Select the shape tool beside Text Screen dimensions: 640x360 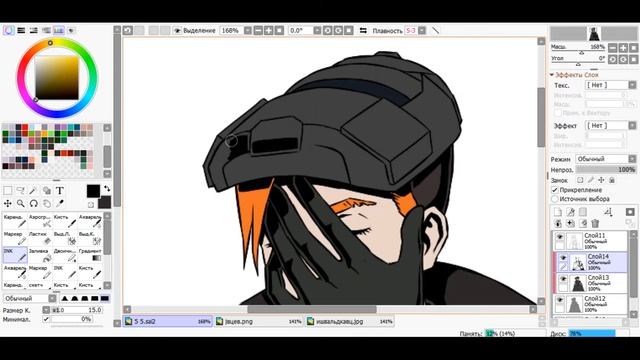(x=47, y=191)
